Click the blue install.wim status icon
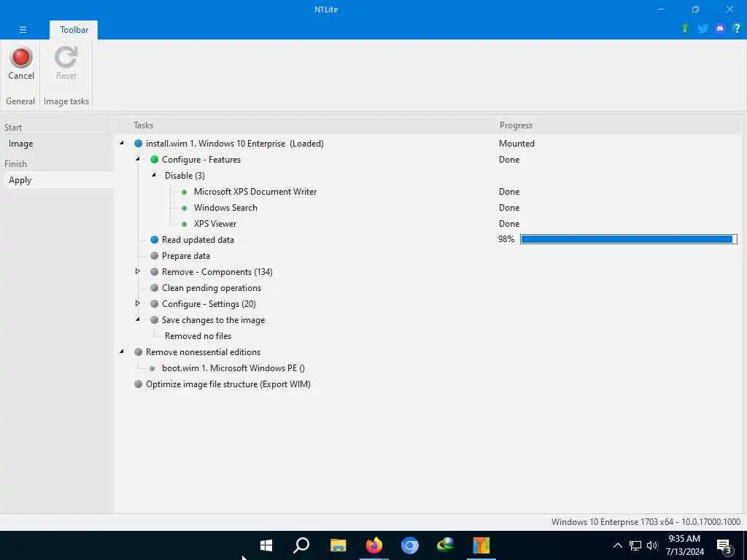The width and height of the screenshot is (747, 560). pos(138,144)
